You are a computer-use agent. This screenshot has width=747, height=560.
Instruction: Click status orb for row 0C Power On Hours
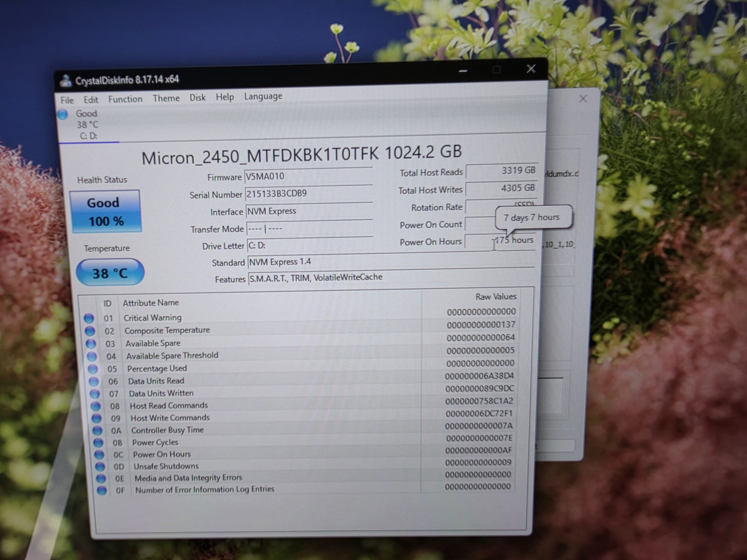[99, 454]
